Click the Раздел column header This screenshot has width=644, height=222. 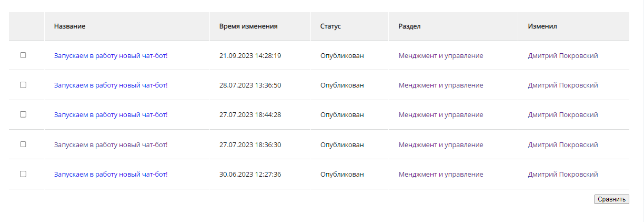(x=410, y=26)
